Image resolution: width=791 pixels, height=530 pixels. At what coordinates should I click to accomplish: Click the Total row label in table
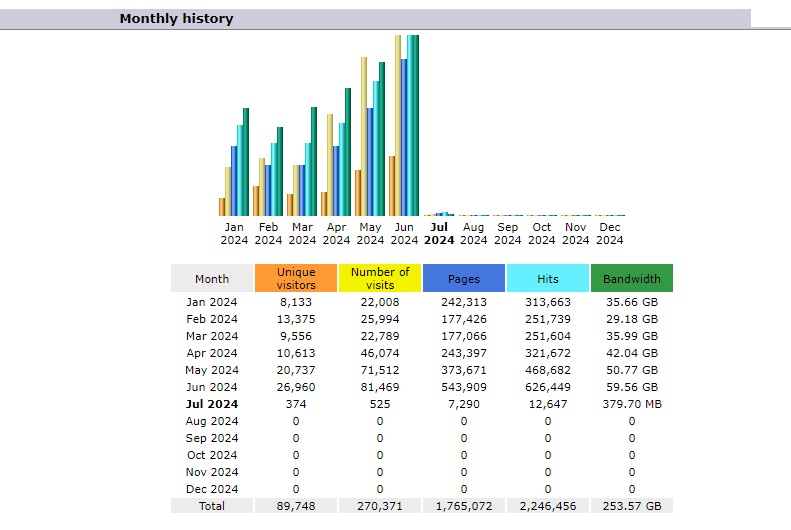(x=212, y=506)
